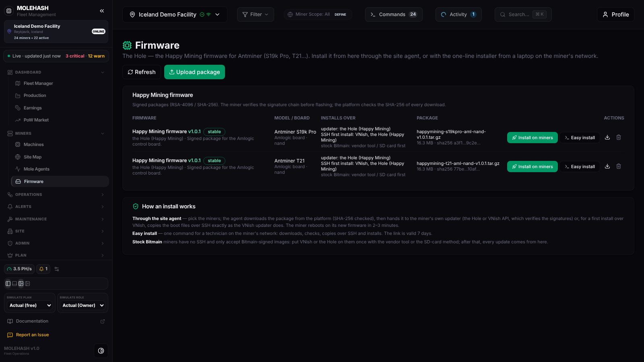Open Commands panel with 24 badge

(x=394, y=14)
